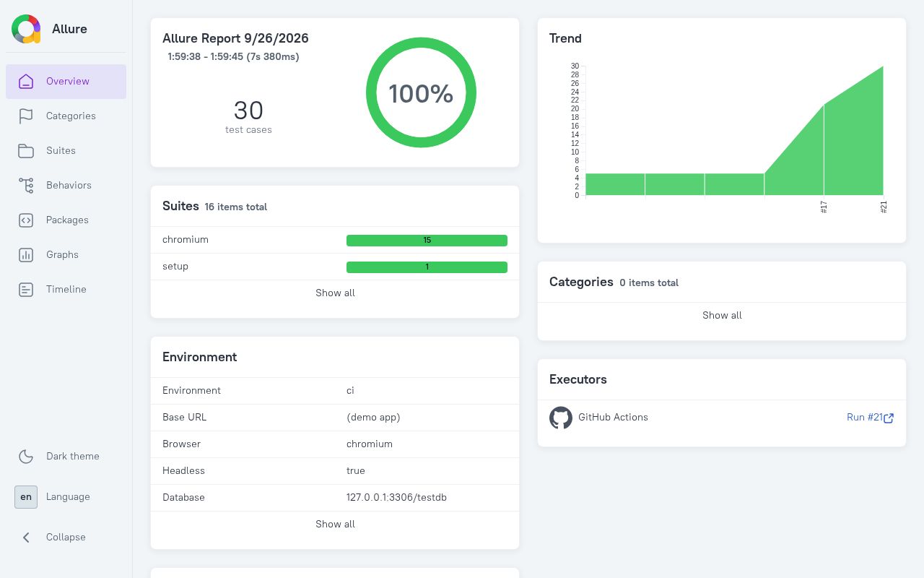Image resolution: width=924 pixels, height=578 pixels.
Task: Go to Categories in the sidebar
Action: 66,116
